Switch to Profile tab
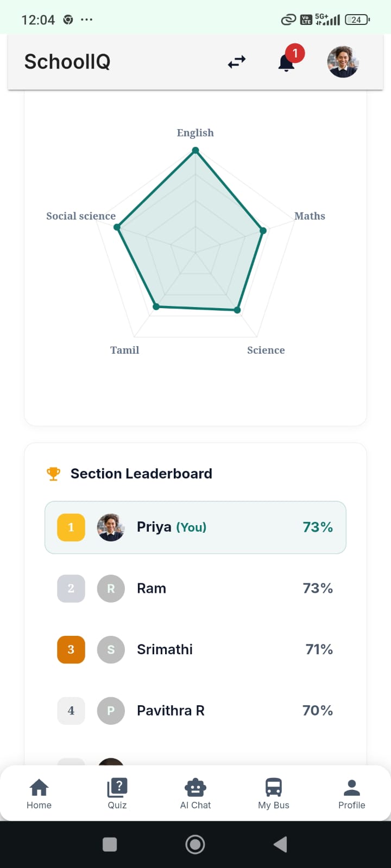Viewport: 391px width, 868px height. coord(352,794)
